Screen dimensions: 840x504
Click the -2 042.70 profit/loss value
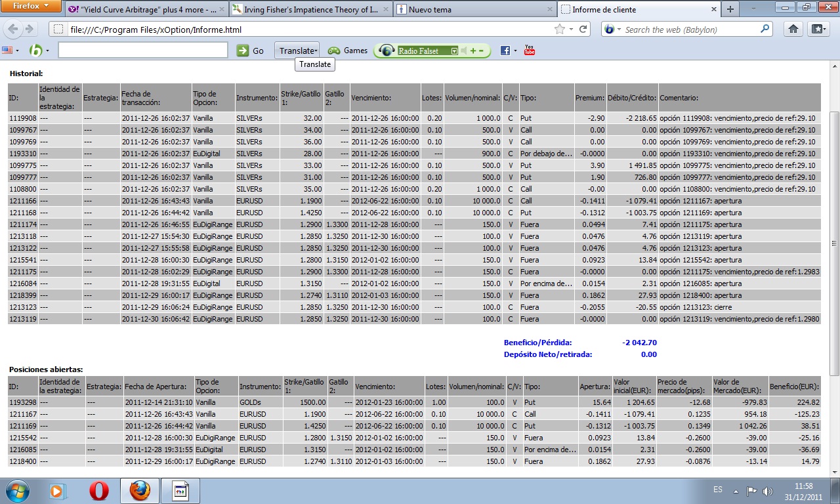639,343
